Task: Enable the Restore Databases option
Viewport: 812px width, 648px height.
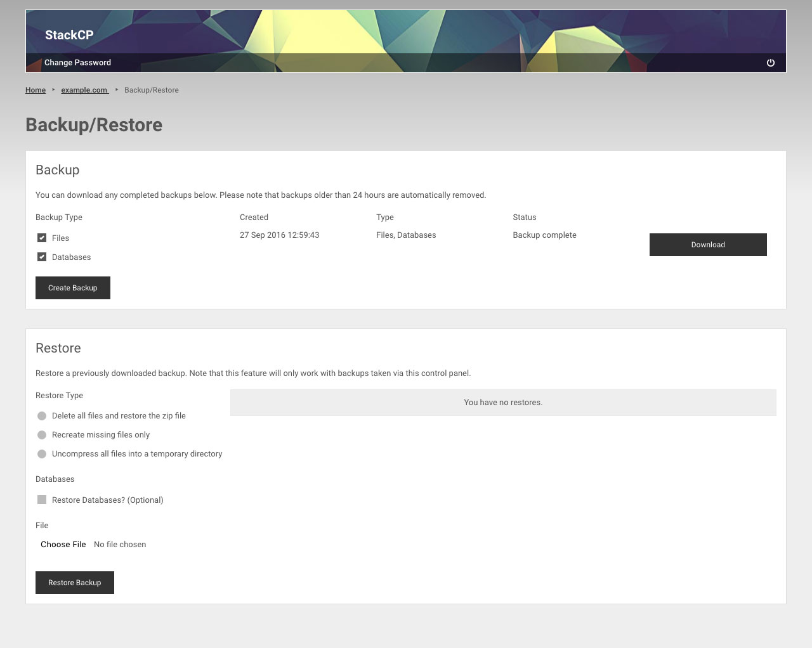Action: (x=41, y=500)
